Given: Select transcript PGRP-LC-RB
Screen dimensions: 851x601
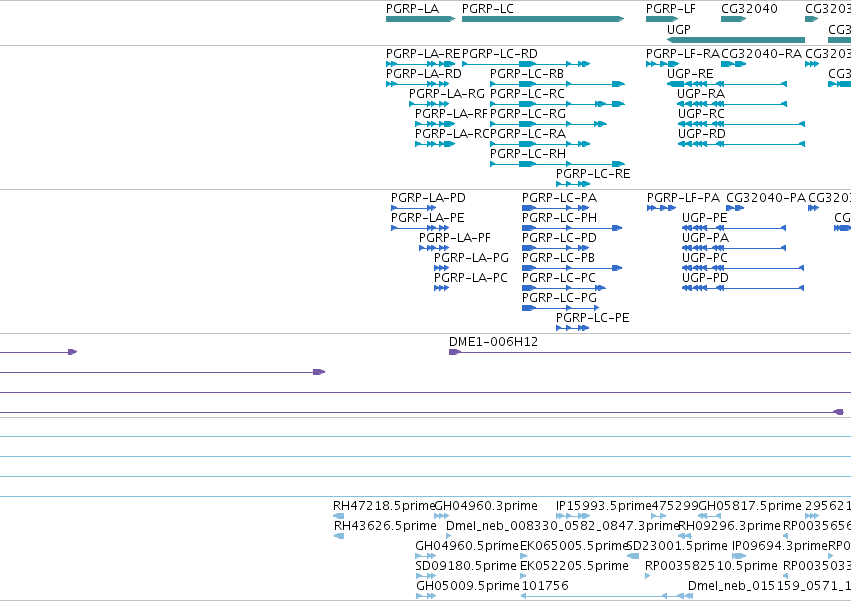Looking at the screenshot, I should click(x=557, y=84).
